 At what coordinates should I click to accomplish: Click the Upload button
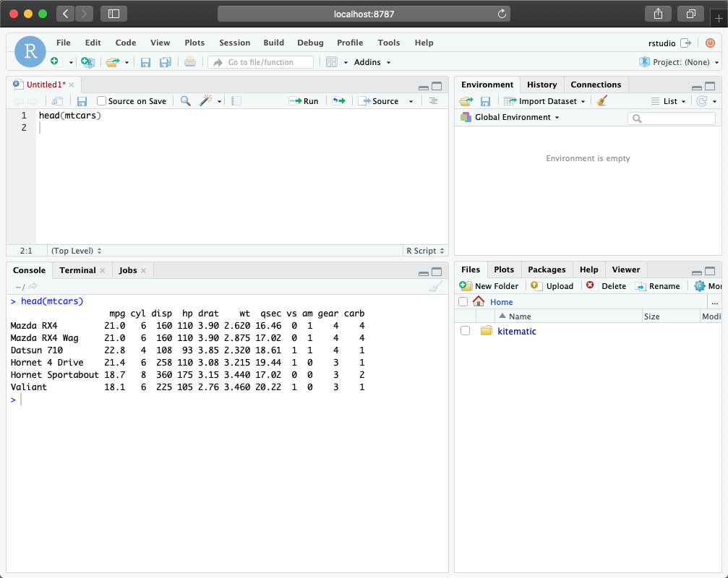click(552, 286)
